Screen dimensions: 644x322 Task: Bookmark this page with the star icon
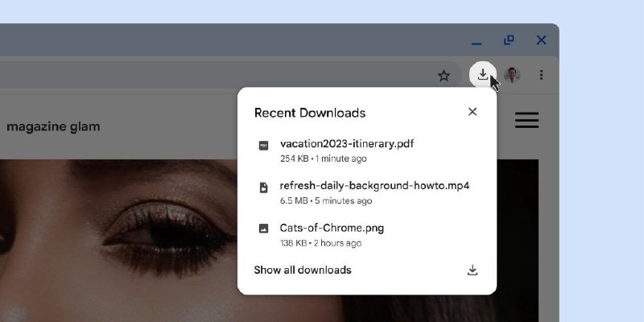pyautogui.click(x=444, y=76)
